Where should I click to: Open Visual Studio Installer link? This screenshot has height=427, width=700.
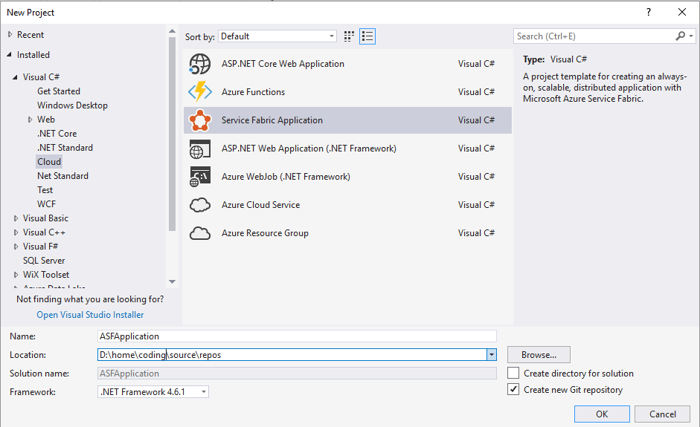90,314
